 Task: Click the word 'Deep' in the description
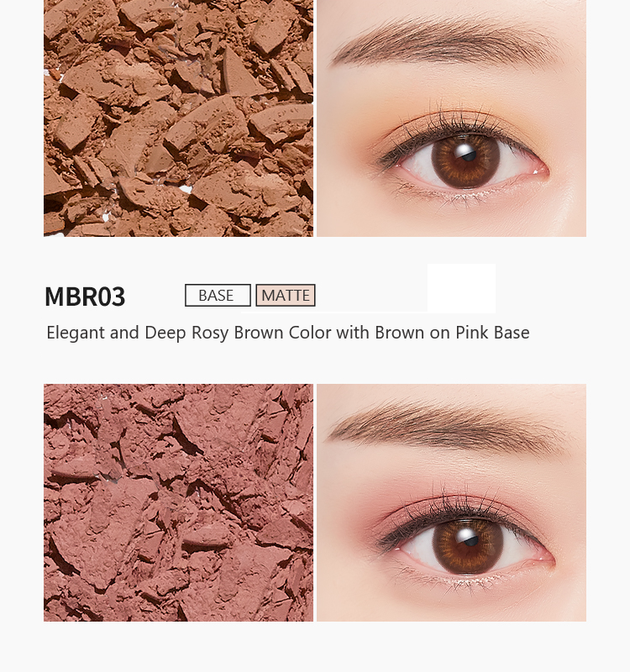[165, 333]
